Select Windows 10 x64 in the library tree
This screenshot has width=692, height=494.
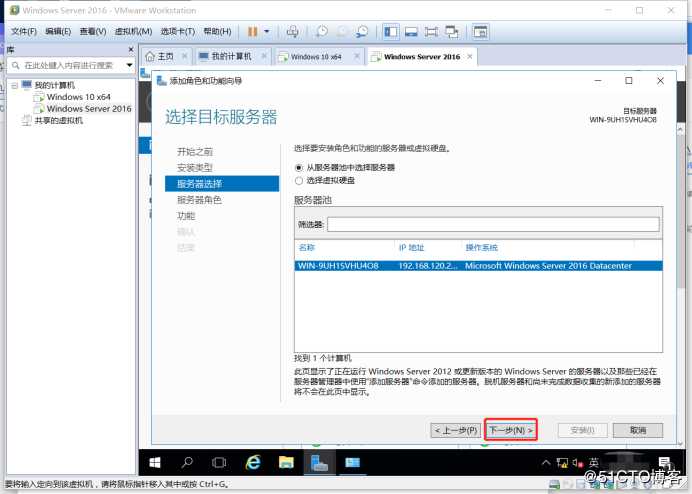point(79,97)
